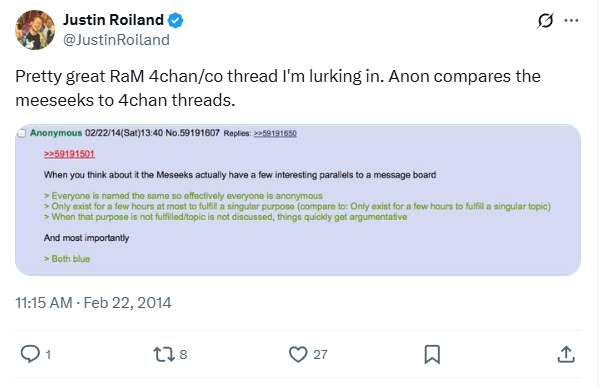The width and height of the screenshot is (612, 388).
Task: Click the repost arrows icon
Action: [162, 354]
